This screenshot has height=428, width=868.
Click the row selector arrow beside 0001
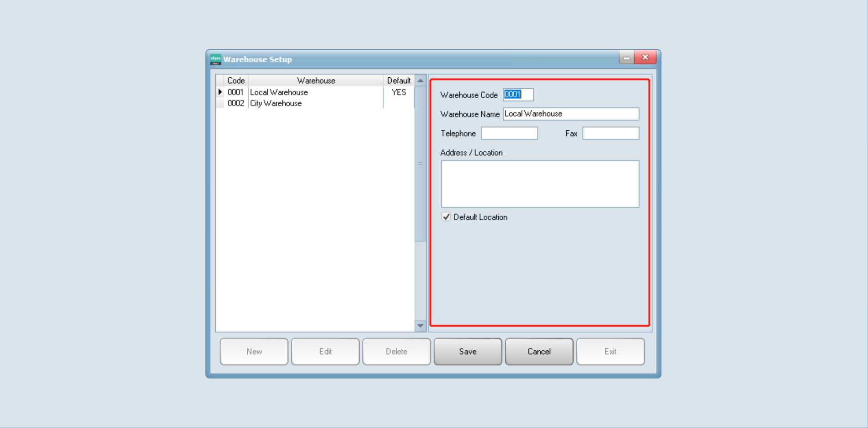221,92
